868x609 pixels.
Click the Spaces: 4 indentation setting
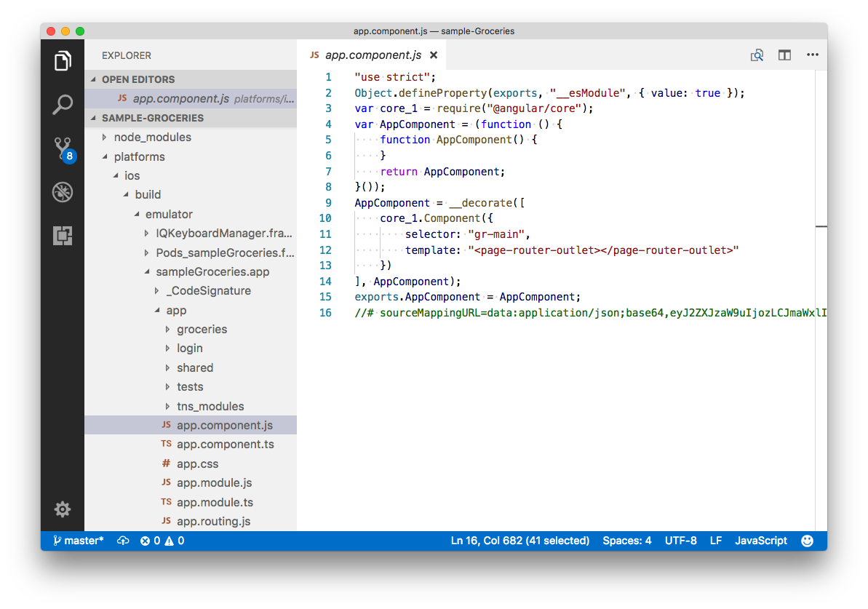(627, 541)
